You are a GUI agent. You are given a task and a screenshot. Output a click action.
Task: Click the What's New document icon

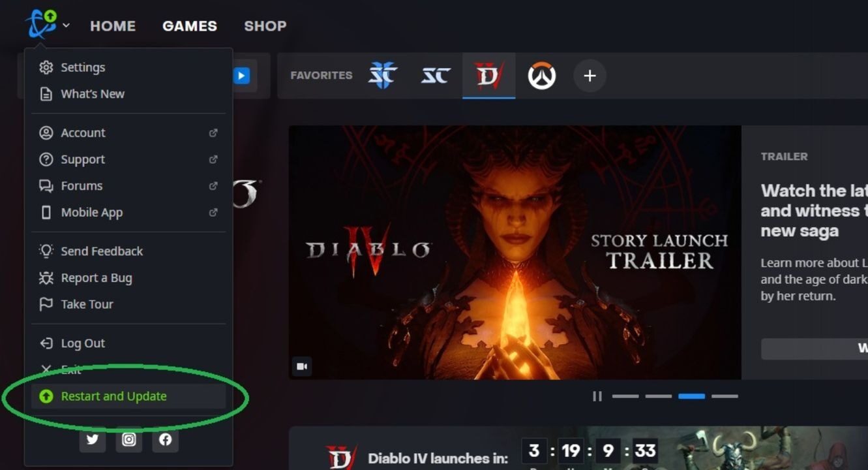pos(46,94)
